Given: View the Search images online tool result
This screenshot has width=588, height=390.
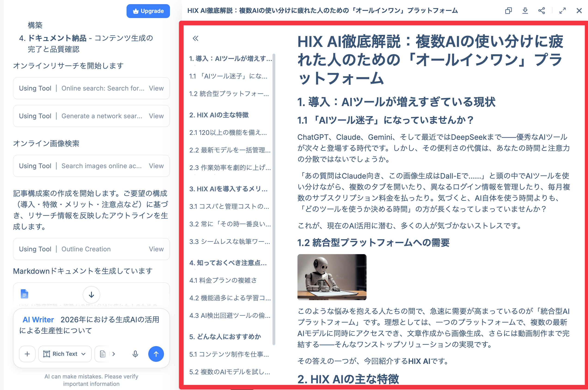Looking at the screenshot, I should coord(156,166).
